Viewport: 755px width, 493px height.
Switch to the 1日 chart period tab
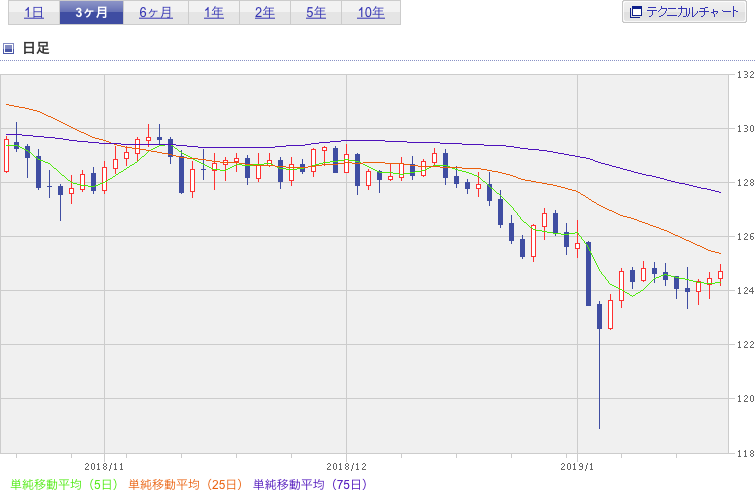tap(34, 13)
